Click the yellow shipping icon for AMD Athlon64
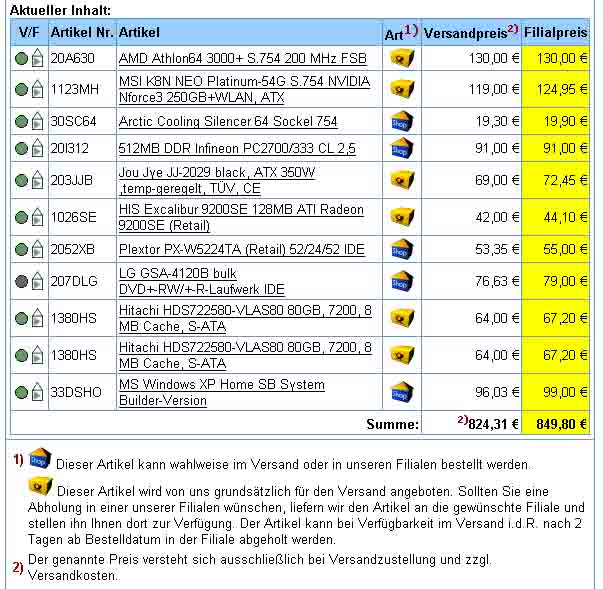603x589 pixels. 401,58
